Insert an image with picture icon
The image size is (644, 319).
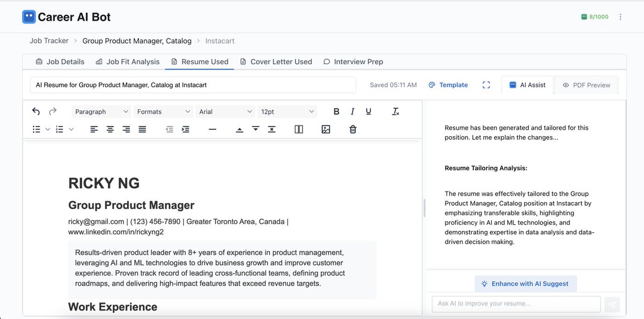[x=326, y=129]
